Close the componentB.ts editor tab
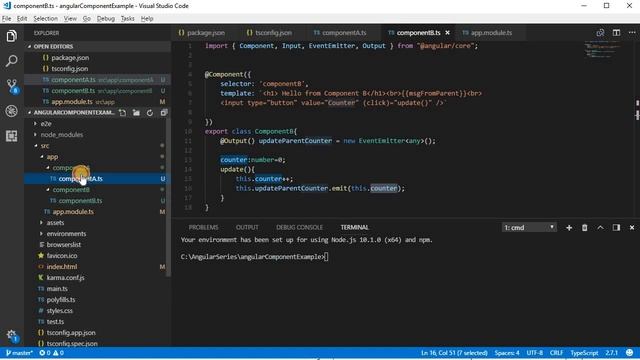The width and height of the screenshot is (640, 360). (x=447, y=33)
